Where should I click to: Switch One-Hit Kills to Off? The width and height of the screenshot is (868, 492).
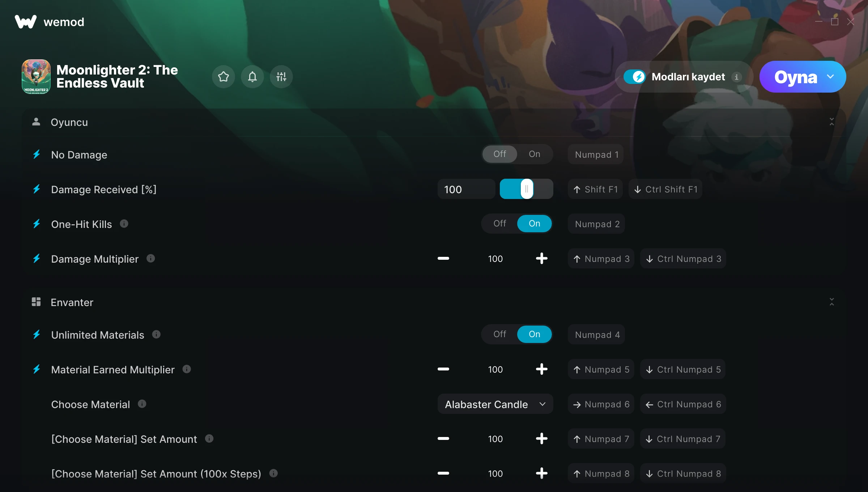pyautogui.click(x=499, y=224)
